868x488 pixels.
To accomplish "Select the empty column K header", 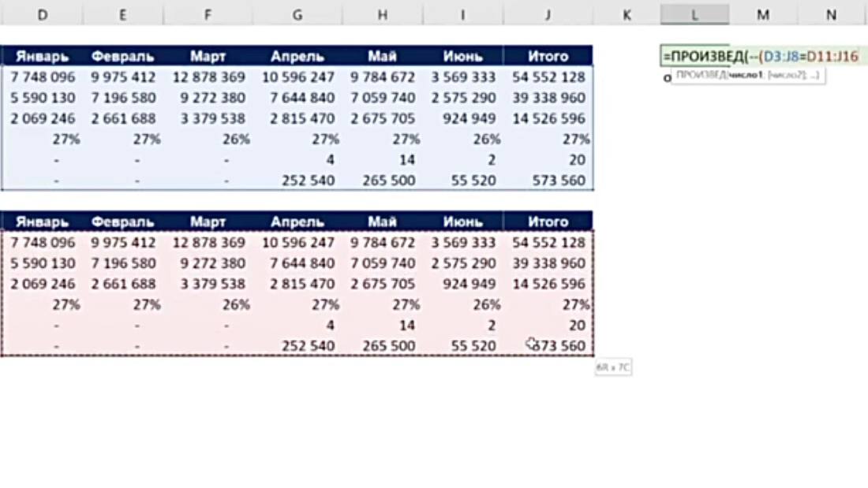I will (x=626, y=15).
